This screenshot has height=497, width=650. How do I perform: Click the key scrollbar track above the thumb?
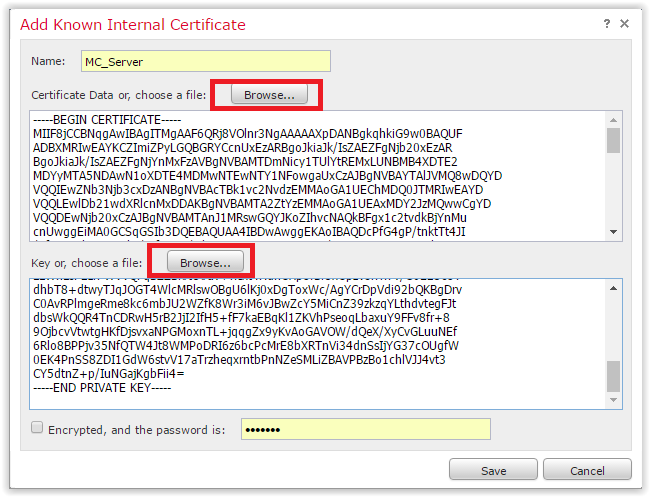click(x=613, y=325)
